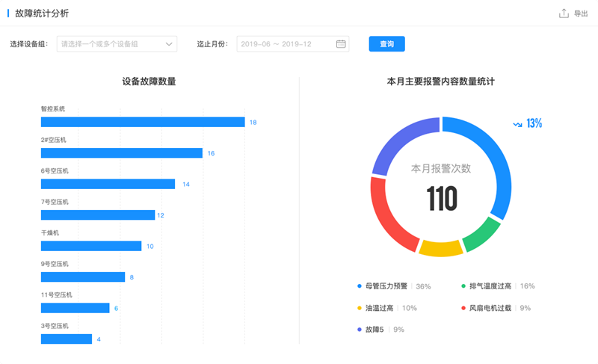Click the 9号空压机 bar
Screen dimensions: 598x364
(x=83, y=277)
